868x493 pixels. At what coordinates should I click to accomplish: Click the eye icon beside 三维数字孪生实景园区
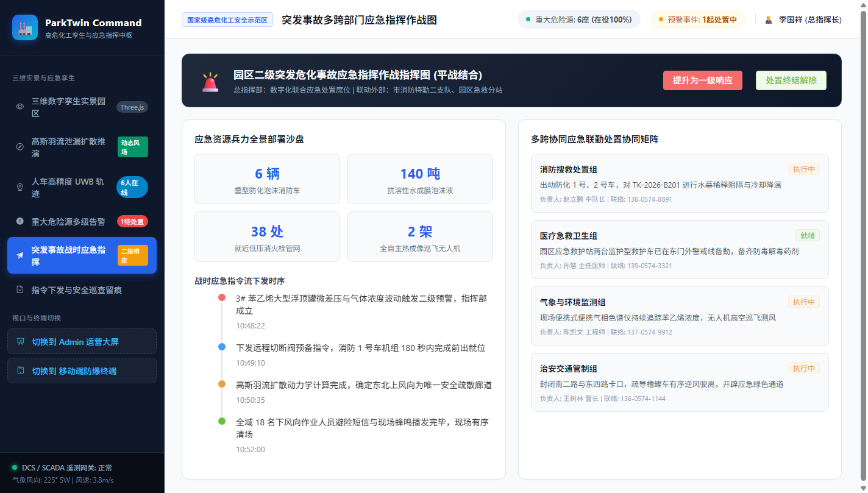tap(20, 107)
